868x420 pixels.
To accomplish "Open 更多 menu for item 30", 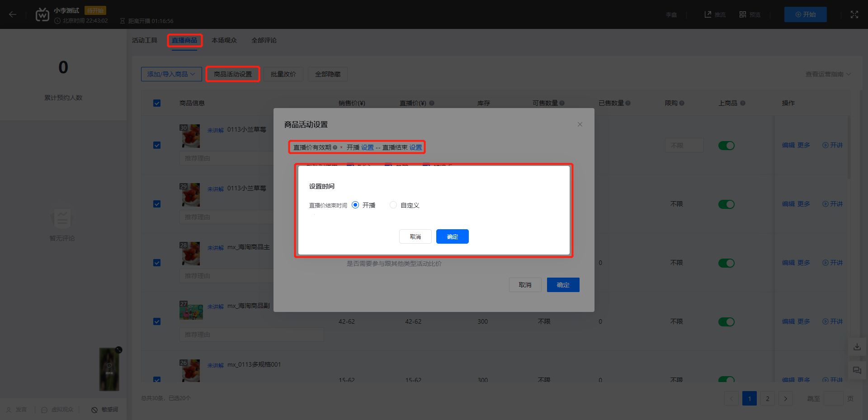I will tap(803, 145).
